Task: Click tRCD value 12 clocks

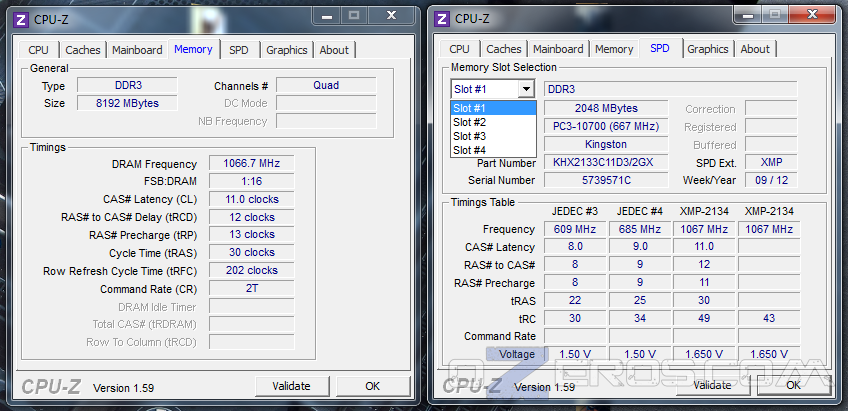Action: (251, 217)
